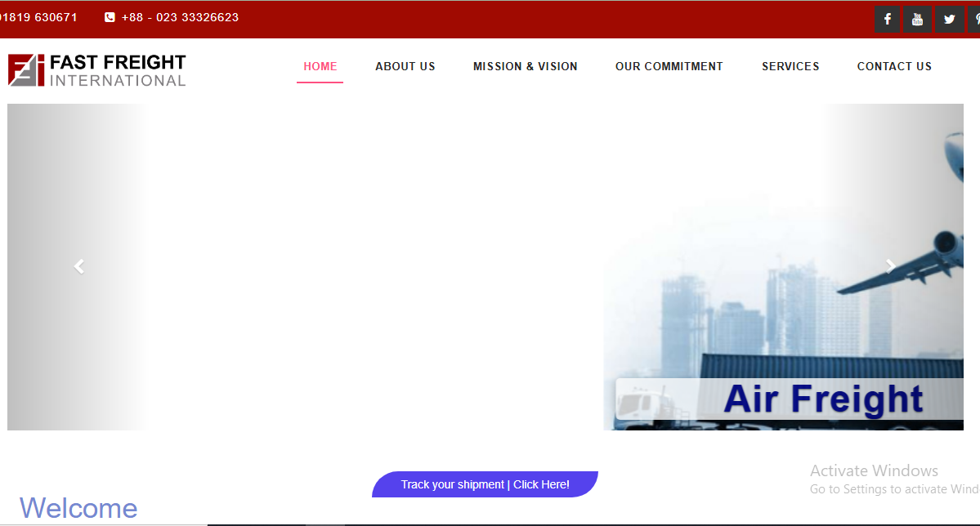Click the Air Freight slide caption

(x=823, y=399)
